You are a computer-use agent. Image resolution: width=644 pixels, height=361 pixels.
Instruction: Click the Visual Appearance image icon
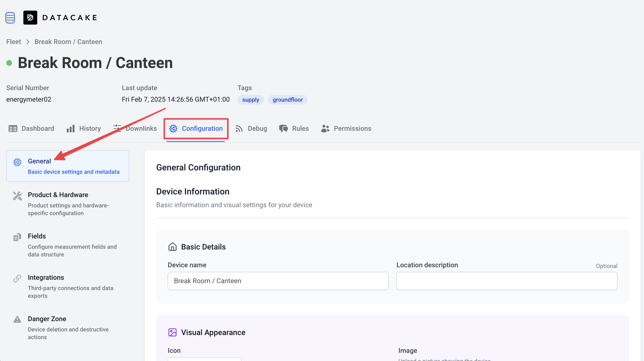(173, 332)
